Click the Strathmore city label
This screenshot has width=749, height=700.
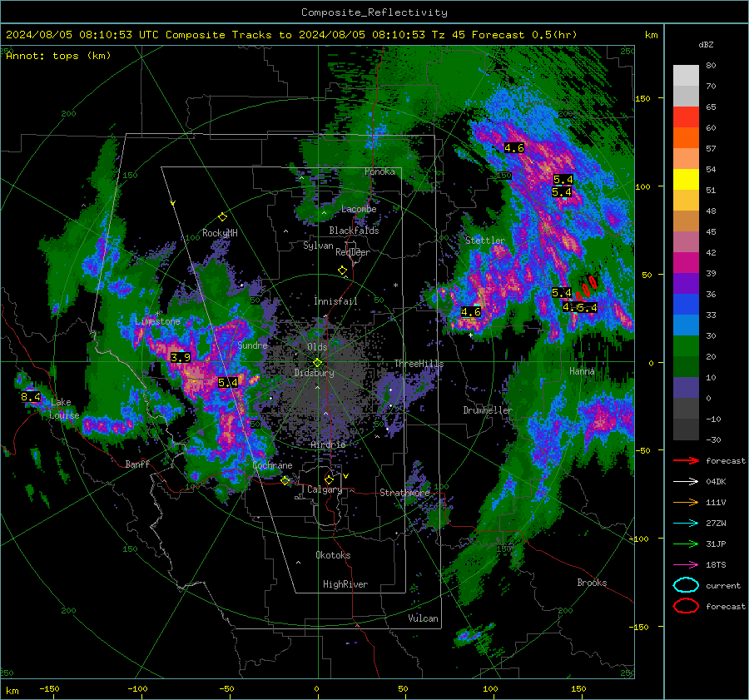coord(404,493)
